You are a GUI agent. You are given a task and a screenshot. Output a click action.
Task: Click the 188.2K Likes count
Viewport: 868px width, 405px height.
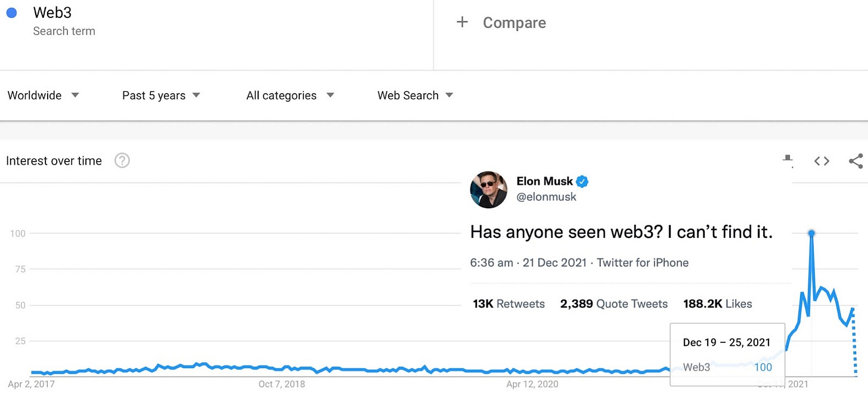click(x=718, y=304)
